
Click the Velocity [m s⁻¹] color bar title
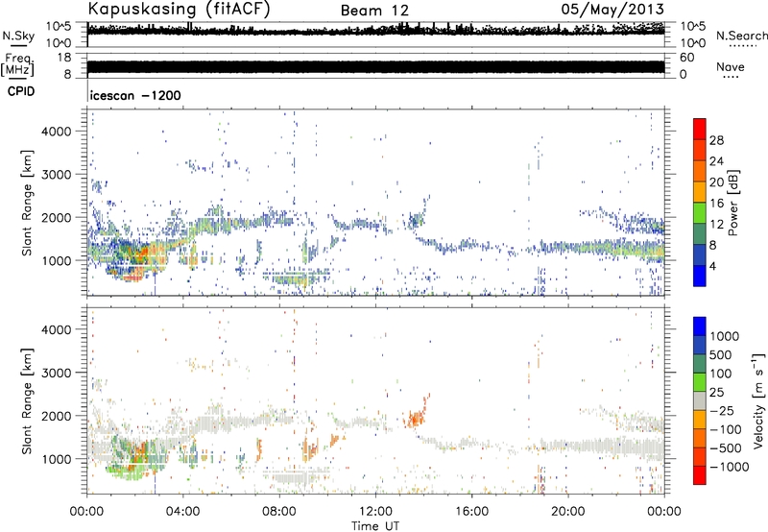[758, 400]
